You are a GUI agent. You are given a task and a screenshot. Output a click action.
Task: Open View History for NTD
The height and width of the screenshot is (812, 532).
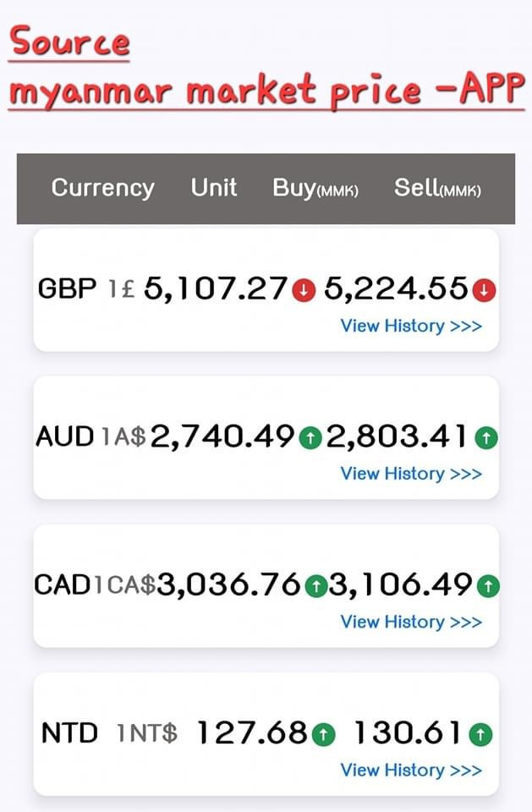click(x=411, y=770)
